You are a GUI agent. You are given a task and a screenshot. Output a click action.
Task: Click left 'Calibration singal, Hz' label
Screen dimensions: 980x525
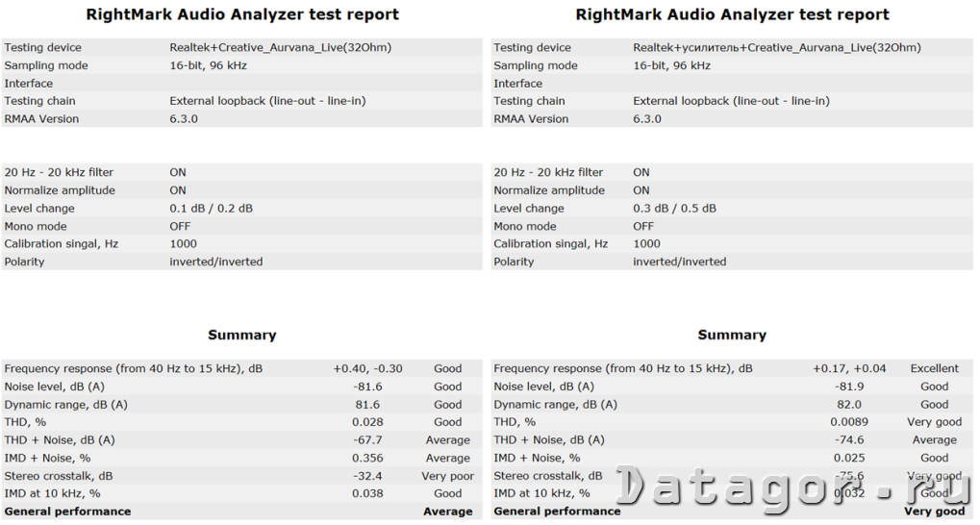[x=62, y=244]
